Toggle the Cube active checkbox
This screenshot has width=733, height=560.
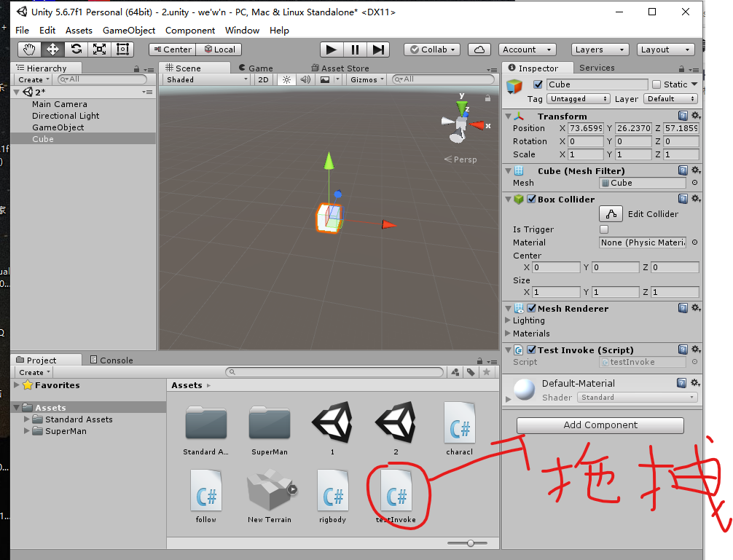[538, 84]
